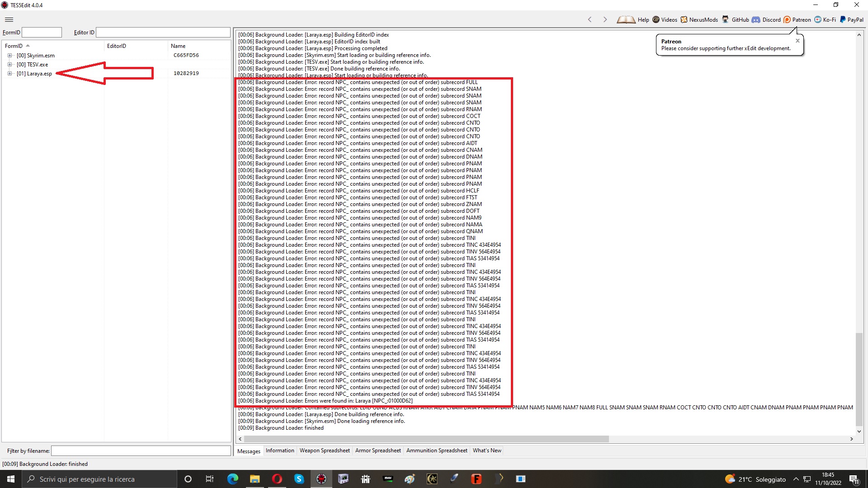Open the NexusMods link
This screenshot has width=868, height=488.
[699, 19]
